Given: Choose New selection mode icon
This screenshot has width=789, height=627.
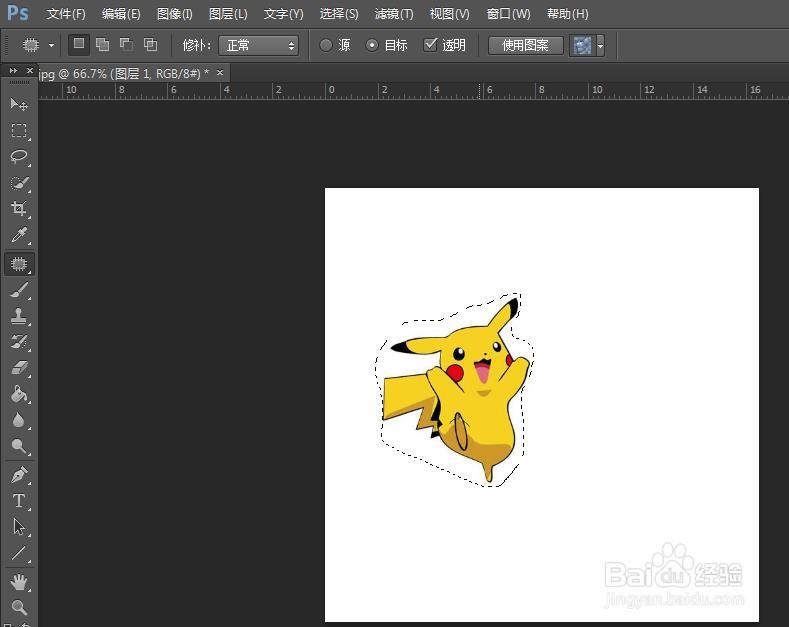Looking at the screenshot, I should pyautogui.click(x=79, y=44).
